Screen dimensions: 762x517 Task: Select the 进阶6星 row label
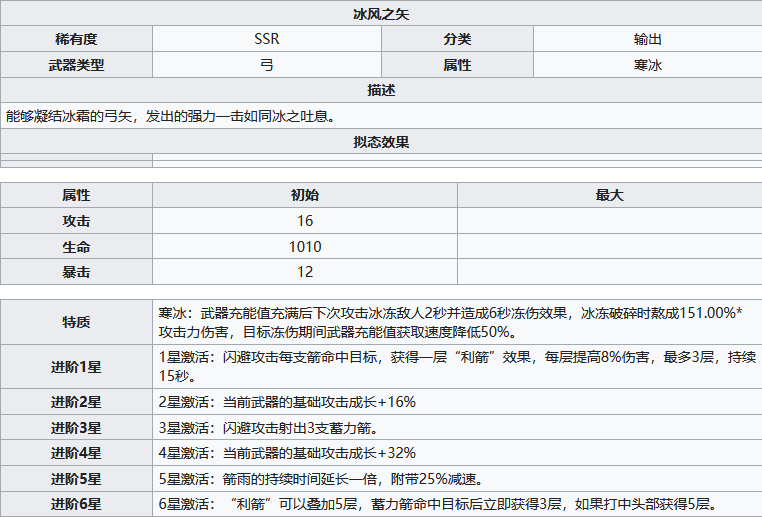pyautogui.click(x=76, y=504)
